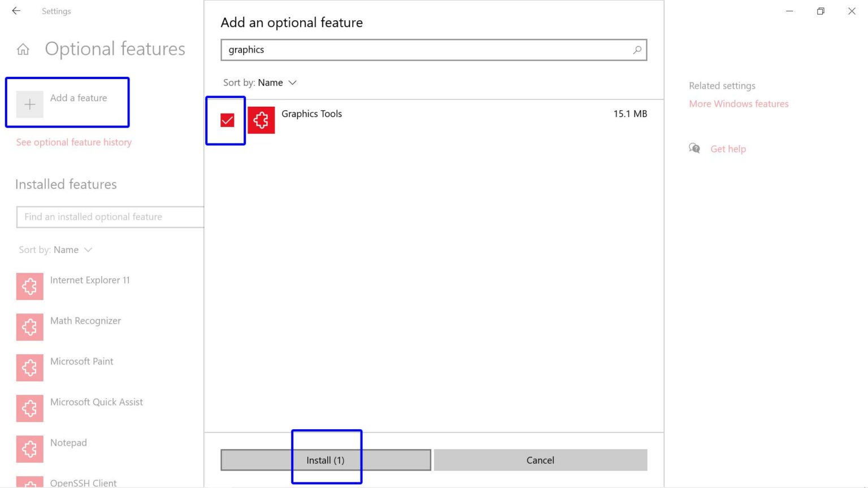The image size is (868, 488).
Task: Click the Cancel button
Action: tap(540, 460)
